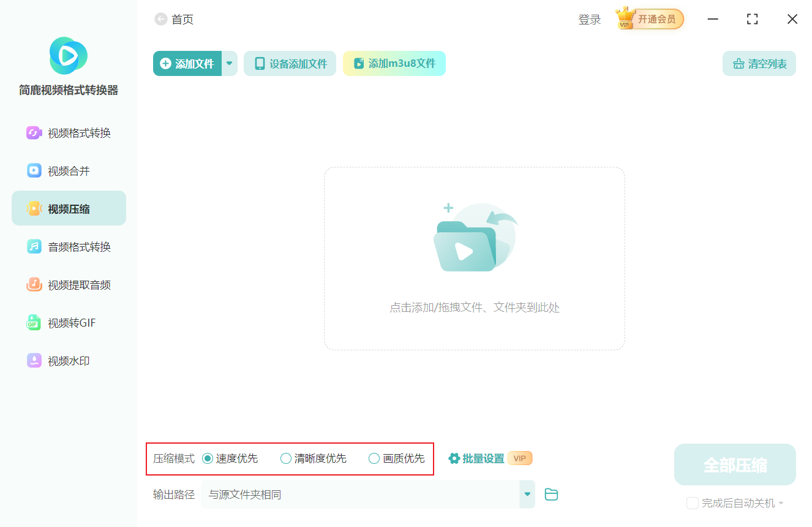Open the 视频格式转换 tool in sidebar

68,132
